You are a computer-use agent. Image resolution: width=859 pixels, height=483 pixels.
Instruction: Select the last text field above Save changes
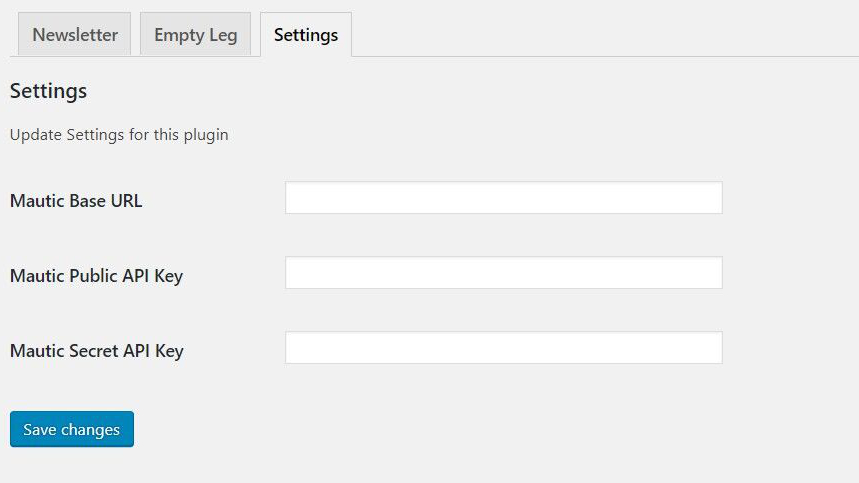[503, 348]
